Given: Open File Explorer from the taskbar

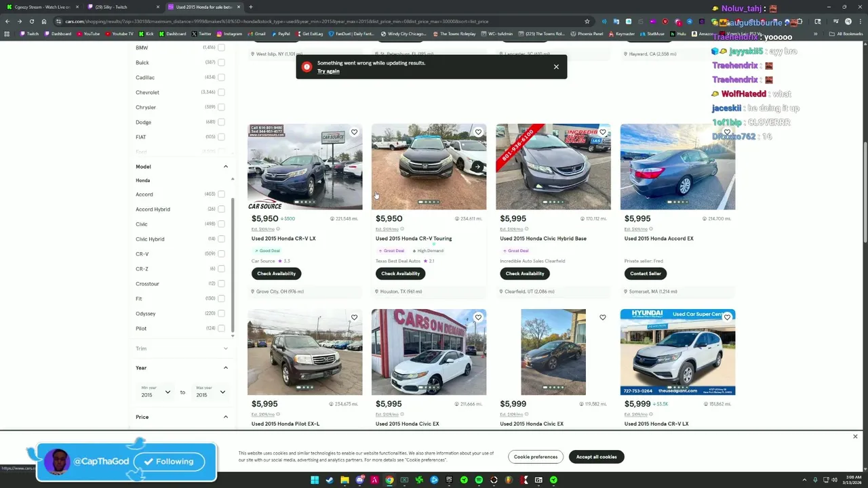Looking at the screenshot, I should pos(344,480).
